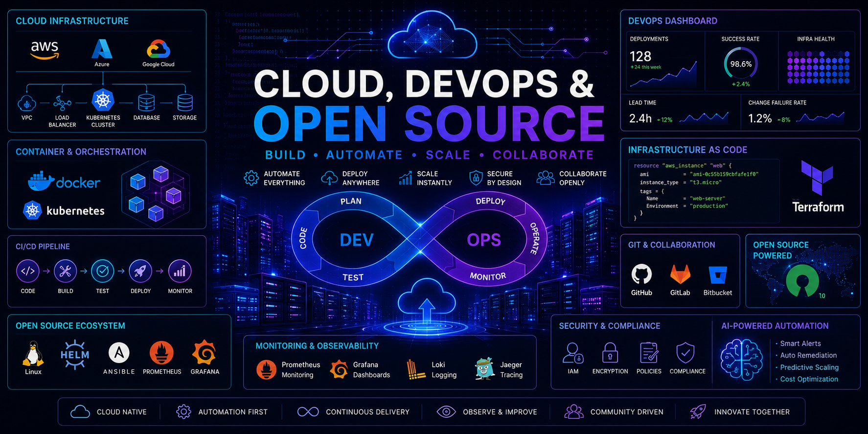Click the Ansible logo
The height and width of the screenshot is (434, 868).
click(119, 352)
